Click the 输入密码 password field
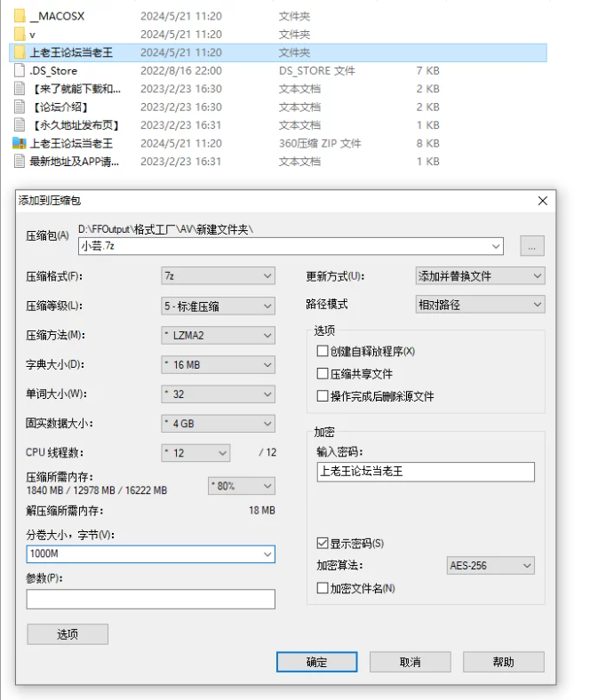The height and width of the screenshot is (700, 590). point(426,472)
